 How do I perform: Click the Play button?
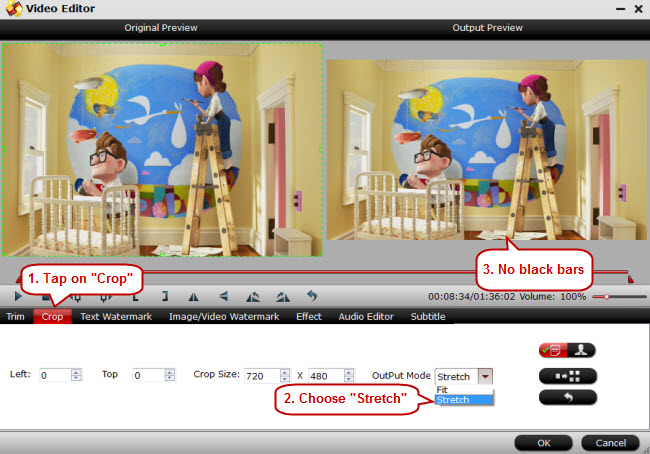pyautogui.click(x=18, y=296)
